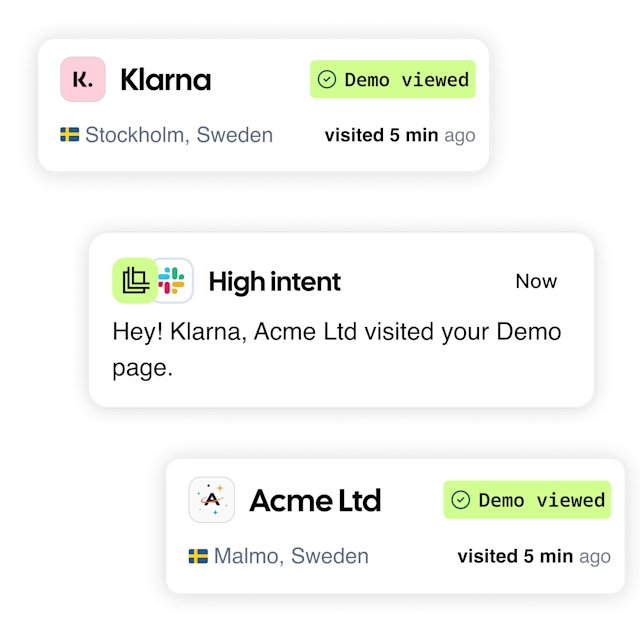
Task: Click visited 5 min ago on the Acme card
Action: click(534, 556)
